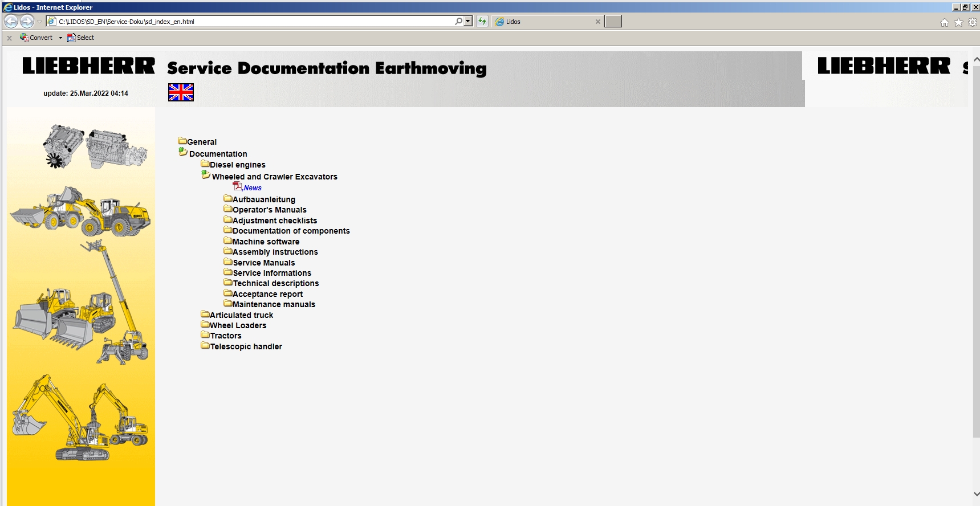The height and width of the screenshot is (506, 980).
Task: Click the Convert toolbar button
Action: pos(36,38)
